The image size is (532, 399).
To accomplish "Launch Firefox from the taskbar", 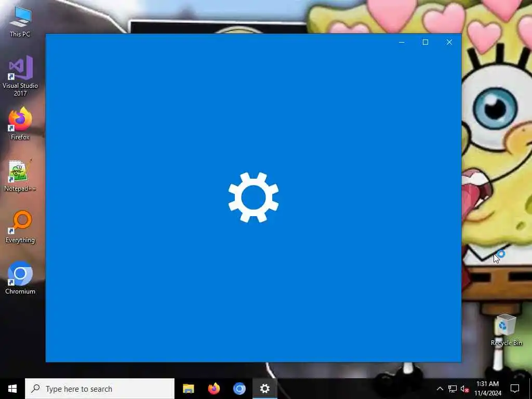I will click(214, 389).
